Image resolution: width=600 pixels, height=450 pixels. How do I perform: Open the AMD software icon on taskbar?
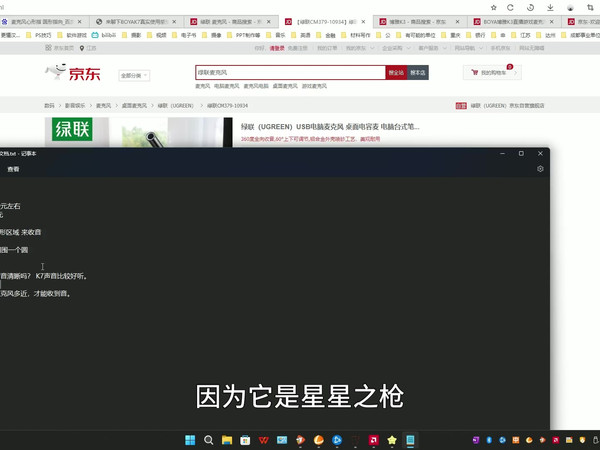(374, 440)
